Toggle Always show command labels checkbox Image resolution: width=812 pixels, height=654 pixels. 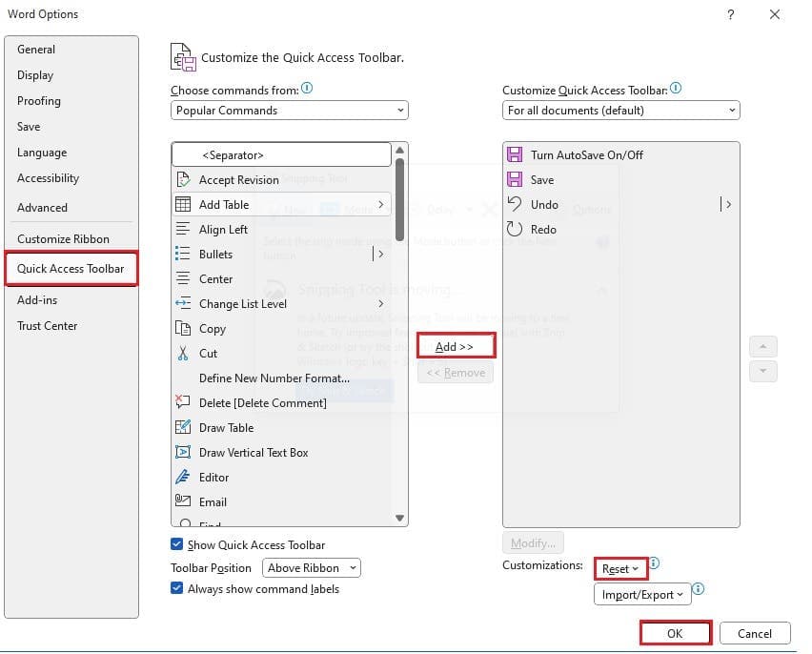pos(176,589)
